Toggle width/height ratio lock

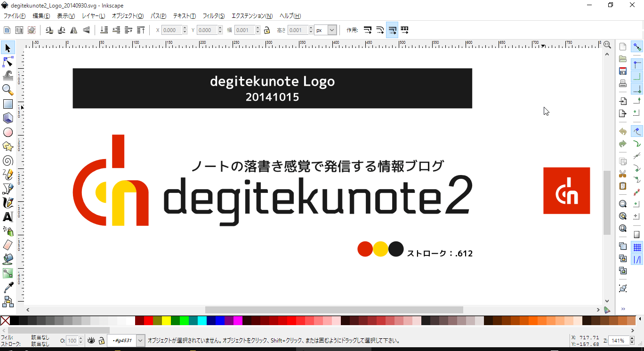(267, 30)
